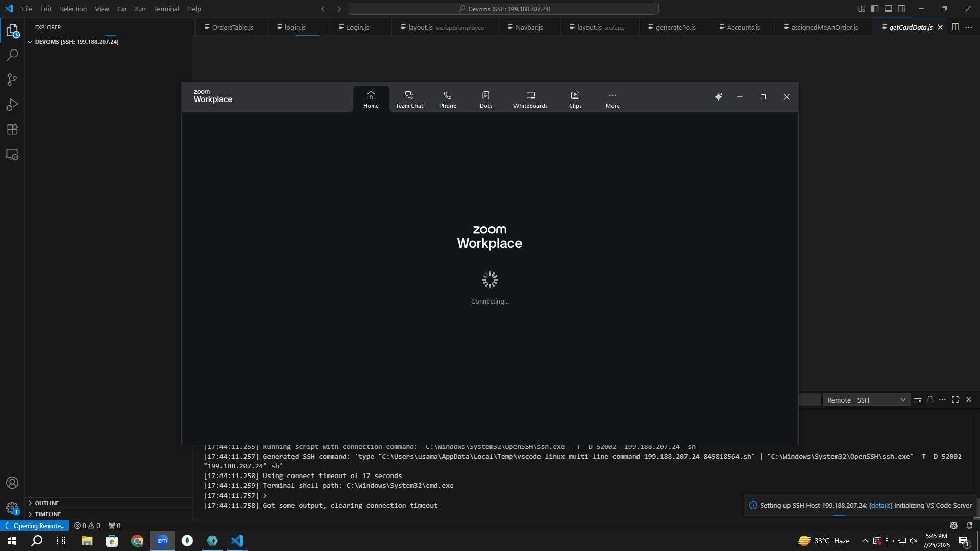Open the Accounts menu icon

tap(12, 483)
